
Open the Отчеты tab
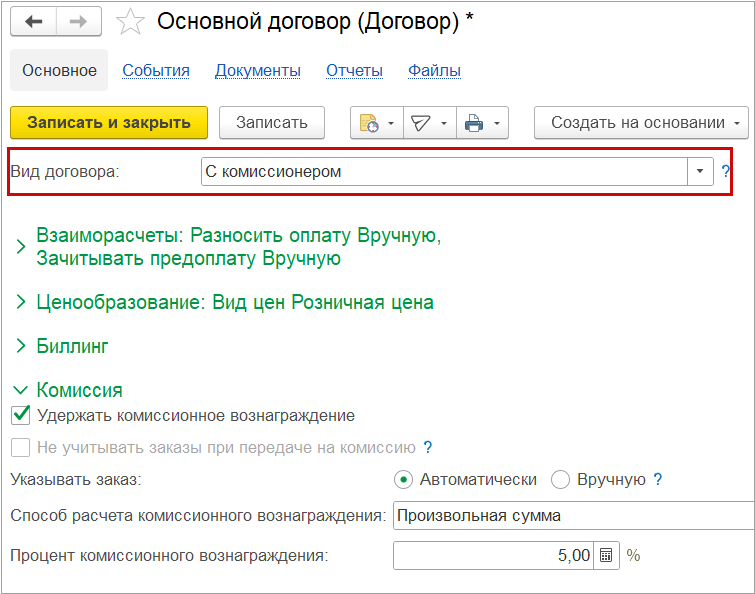(354, 70)
